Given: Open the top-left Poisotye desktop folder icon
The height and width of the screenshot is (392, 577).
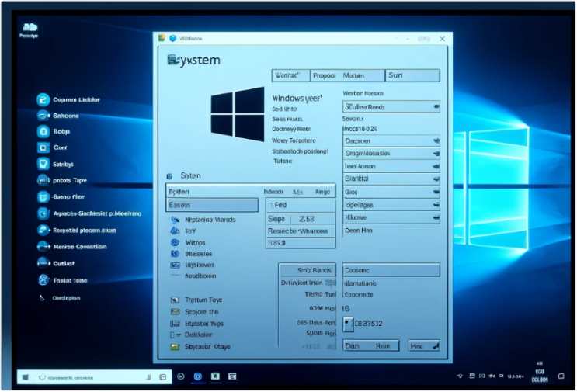Looking at the screenshot, I should 30,27.
